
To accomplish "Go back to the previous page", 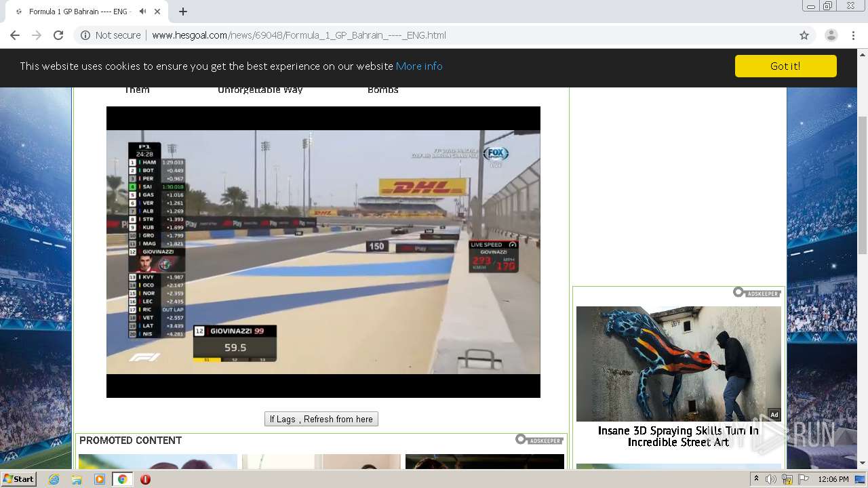I will (x=15, y=35).
